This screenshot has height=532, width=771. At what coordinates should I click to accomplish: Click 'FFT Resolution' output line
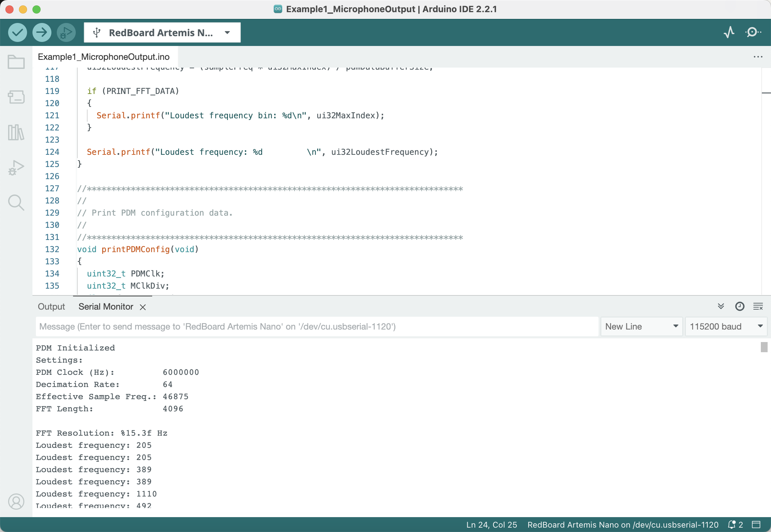pos(102,433)
